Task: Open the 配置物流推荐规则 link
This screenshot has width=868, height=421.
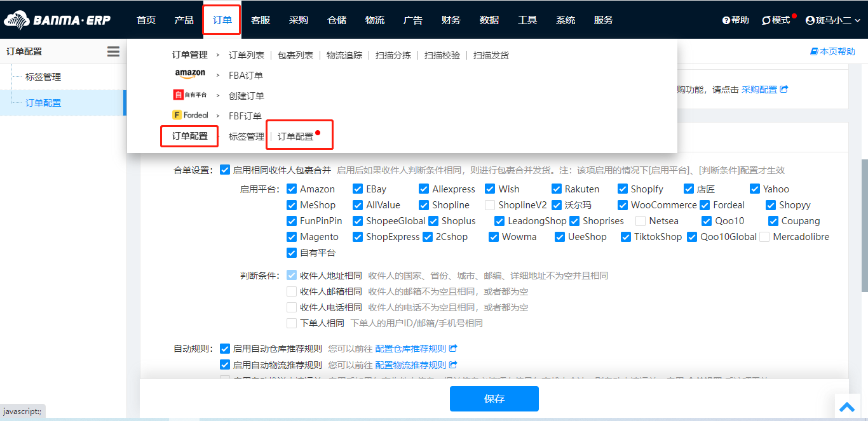Action: 411,365
